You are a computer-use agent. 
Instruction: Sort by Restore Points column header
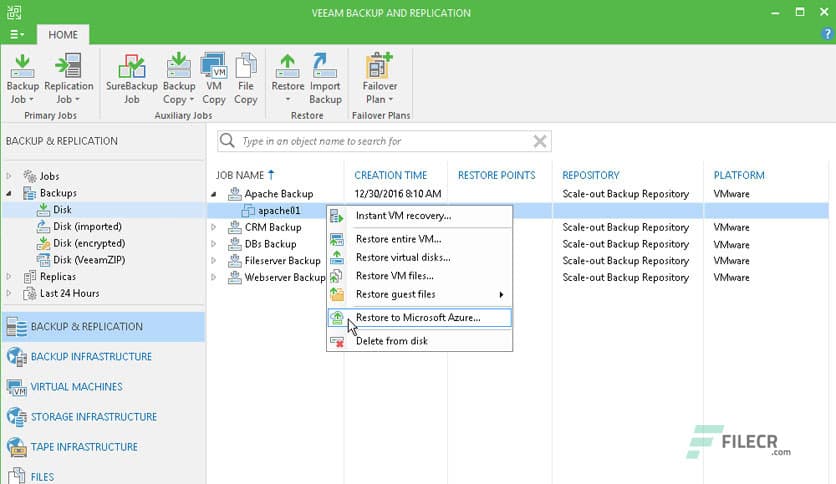coord(496,175)
